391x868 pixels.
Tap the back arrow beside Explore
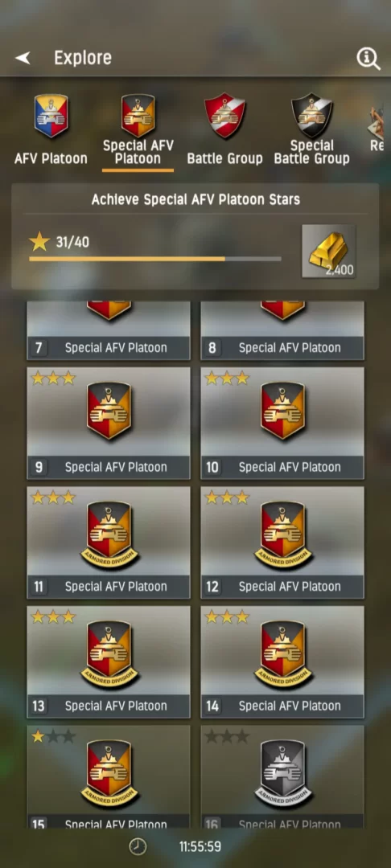pos(23,58)
